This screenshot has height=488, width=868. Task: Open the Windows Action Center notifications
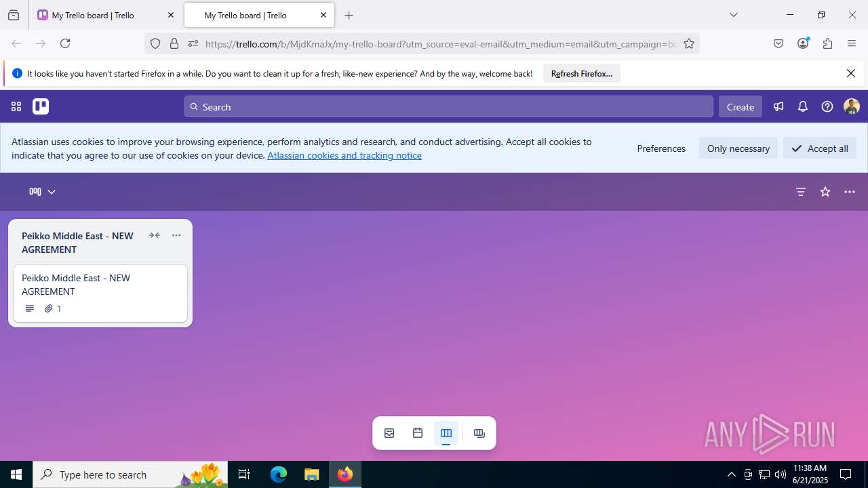(846, 474)
